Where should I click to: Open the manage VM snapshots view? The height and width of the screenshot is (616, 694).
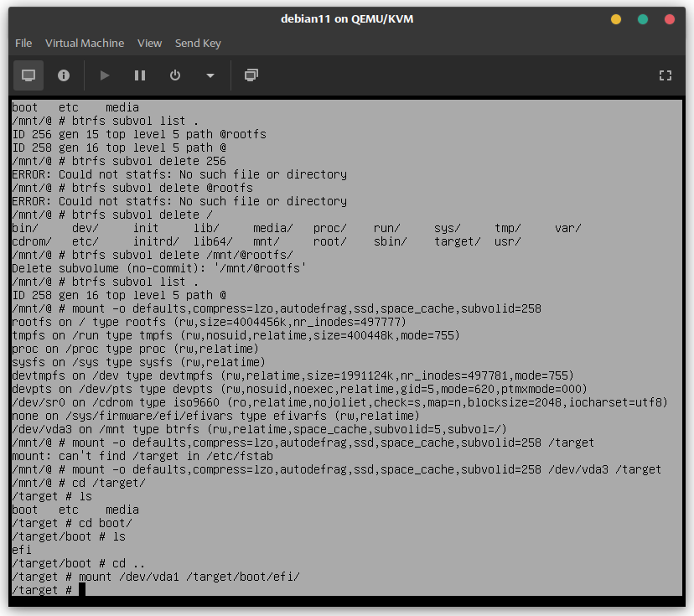click(x=251, y=75)
